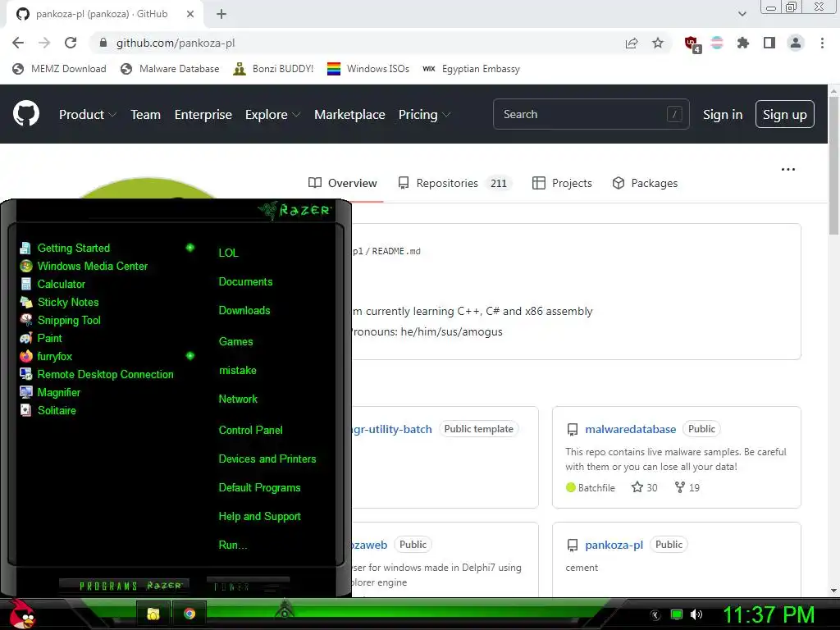Image resolution: width=840 pixels, height=630 pixels.
Task: Launch Sticky Notes from start menu
Action: point(67,302)
